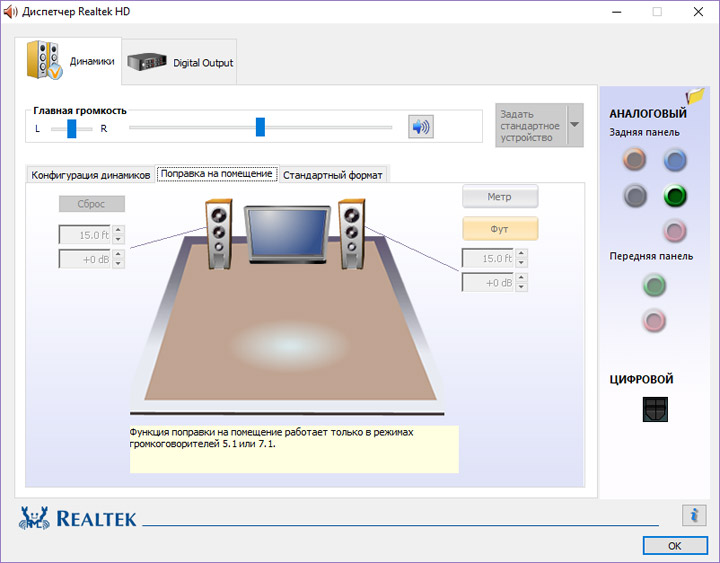720x563 pixels.
Task: Increase left speaker distance with up arrow
Action: click(118, 230)
